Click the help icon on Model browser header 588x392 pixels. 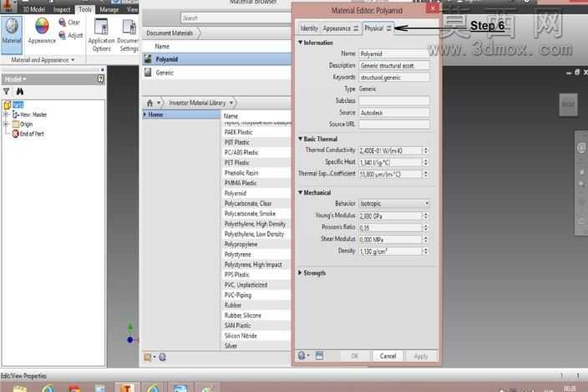pos(100,79)
